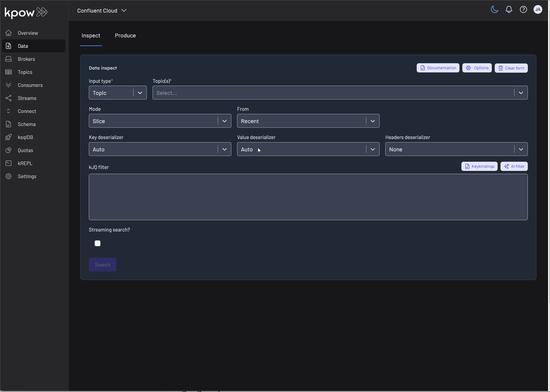Open the Connect page
550x392 pixels.
[x=27, y=111]
